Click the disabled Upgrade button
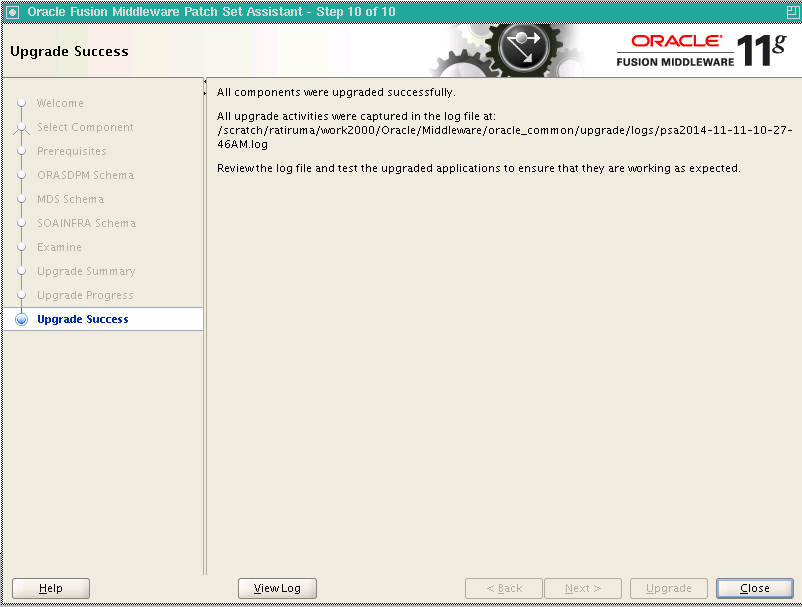The width and height of the screenshot is (802, 607). 669,588
